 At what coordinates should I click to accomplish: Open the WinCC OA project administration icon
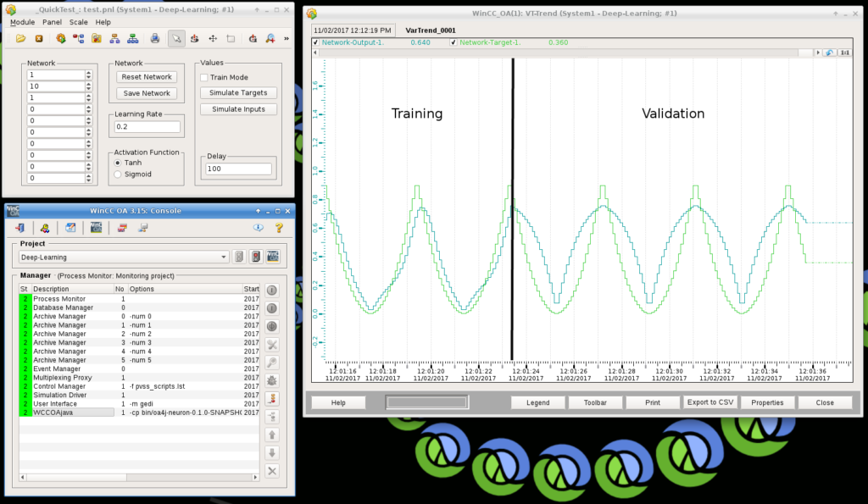pyautogui.click(x=96, y=228)
